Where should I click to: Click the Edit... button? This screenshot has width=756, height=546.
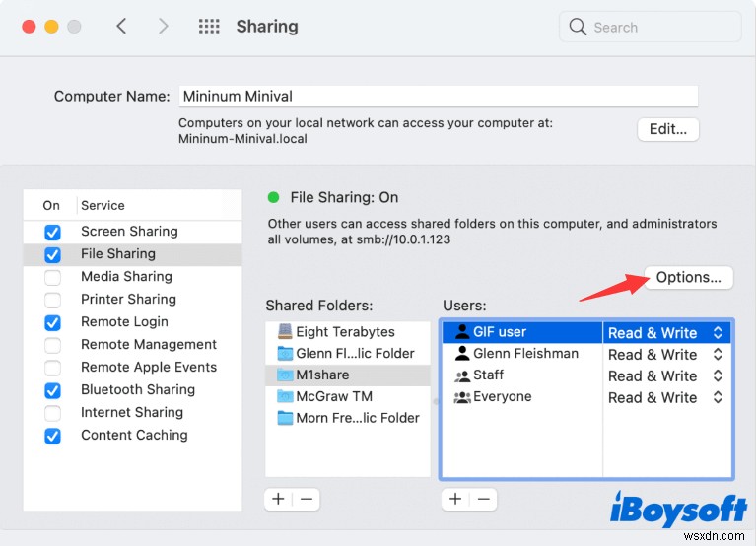[x=668, y=130]
